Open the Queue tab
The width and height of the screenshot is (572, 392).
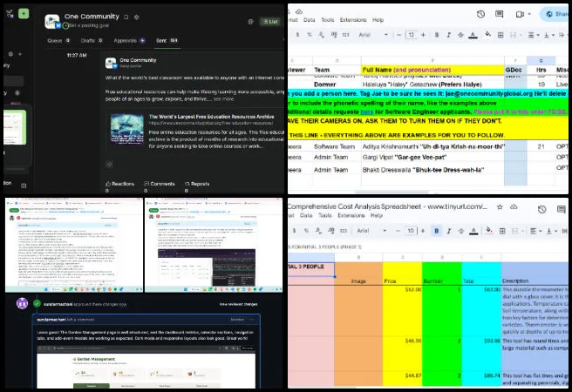pyautogui.click(x=58, y=40)
